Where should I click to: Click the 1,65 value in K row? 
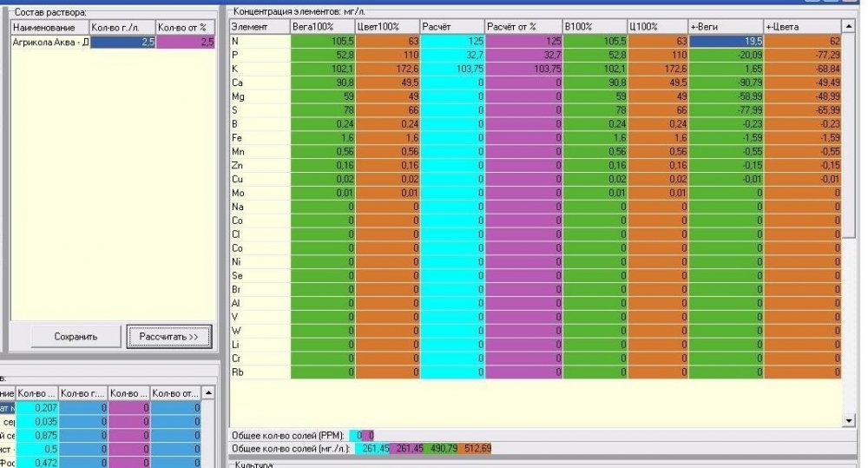727,69
